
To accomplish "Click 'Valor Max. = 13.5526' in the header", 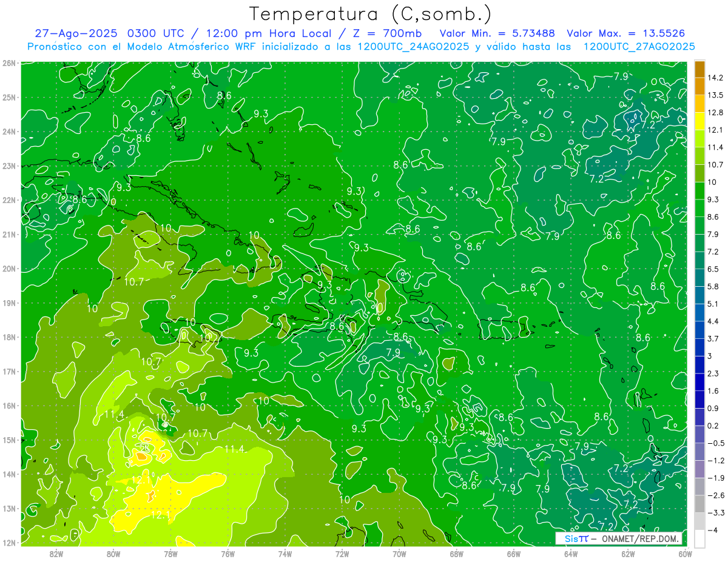I will pos(626,33).
